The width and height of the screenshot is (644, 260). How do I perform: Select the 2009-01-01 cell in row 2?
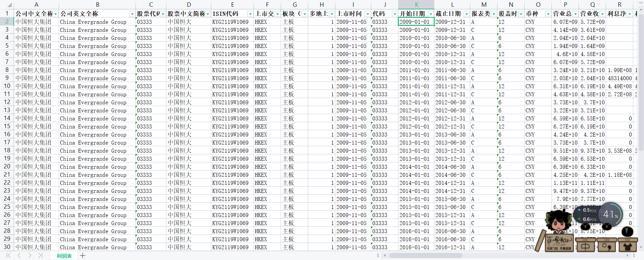416,22
